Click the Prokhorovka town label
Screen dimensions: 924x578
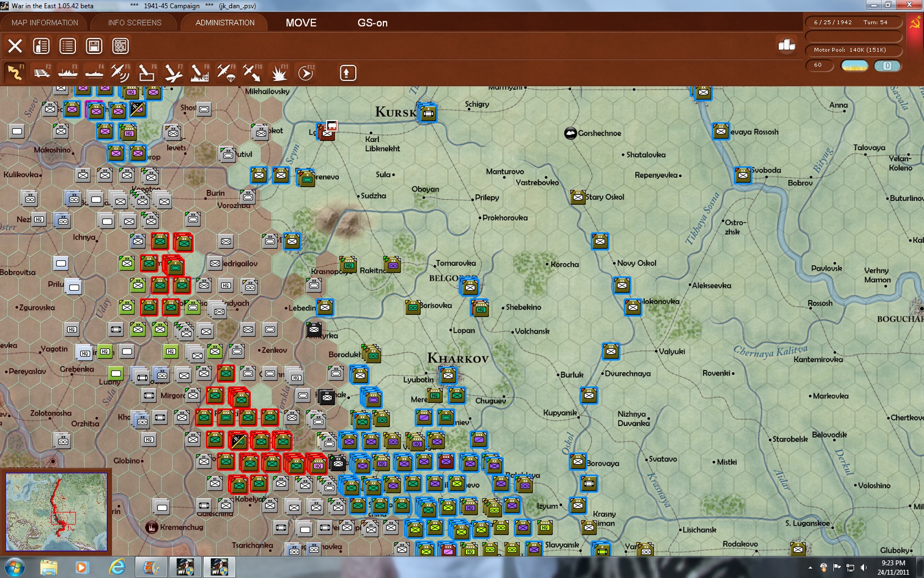[x=505, y=217]
